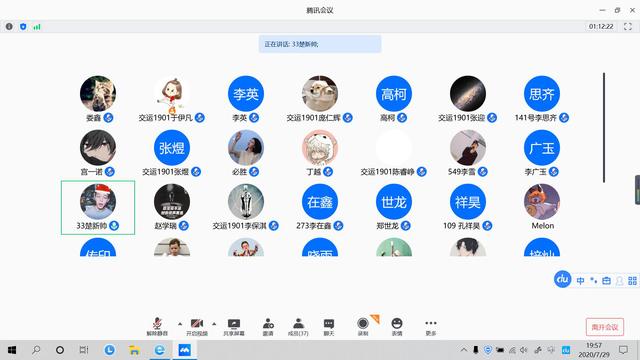
Task: Turn on video with camera icon
Action: (197, 327)
